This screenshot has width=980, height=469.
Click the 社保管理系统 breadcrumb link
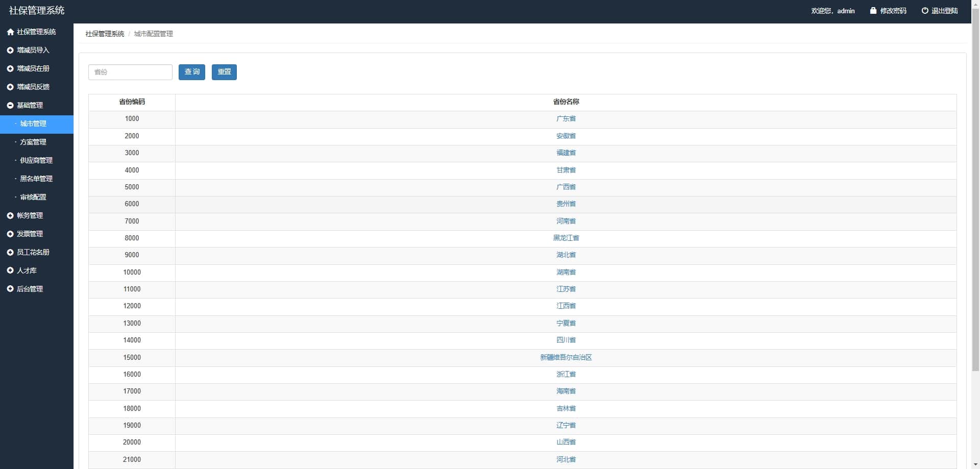(x=105, y=34)
